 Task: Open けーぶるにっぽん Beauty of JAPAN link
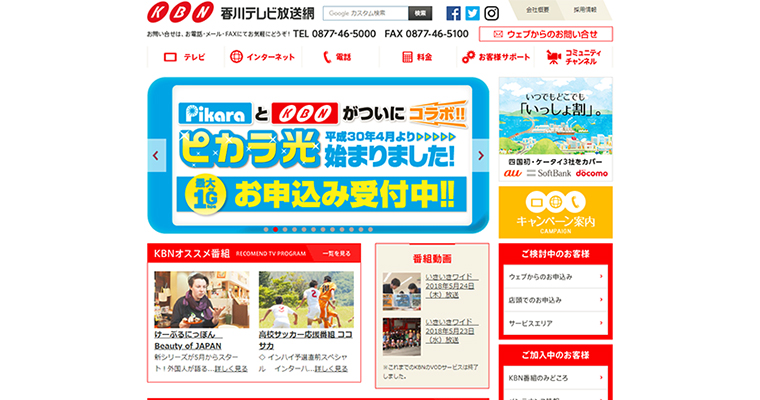pos(189,340)
